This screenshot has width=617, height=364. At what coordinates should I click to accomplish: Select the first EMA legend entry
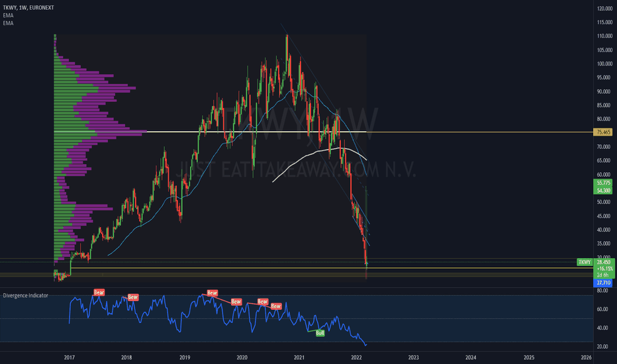tap(8, 15)
